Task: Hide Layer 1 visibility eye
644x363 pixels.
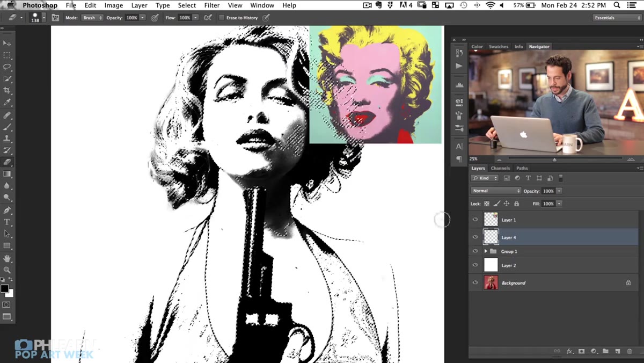Action: [x=475, y=220]
